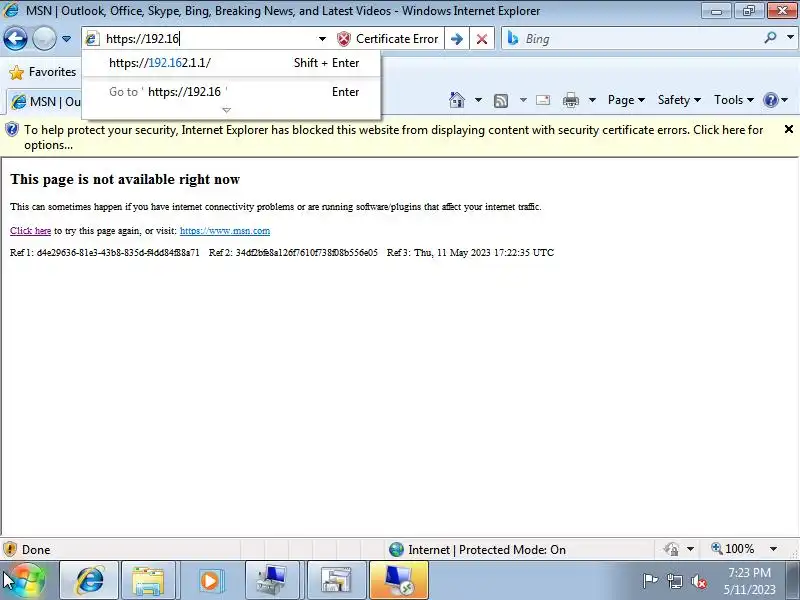Switch to the MSN tab
This screenshot has width=800, height=600.
45,102
